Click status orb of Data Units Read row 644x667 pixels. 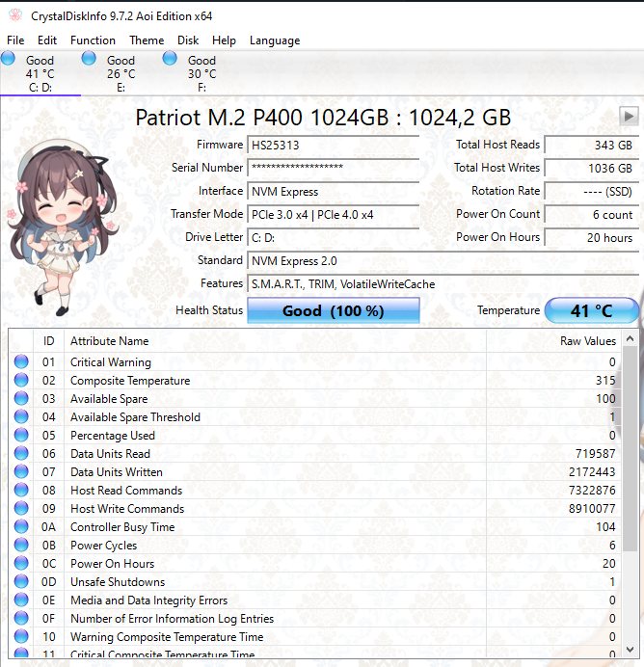click(x=21, y=453)
